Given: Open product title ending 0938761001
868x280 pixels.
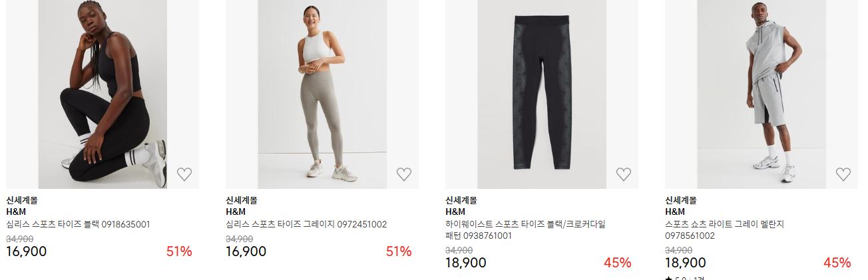Looking at the screenshot, I should 525,229.
